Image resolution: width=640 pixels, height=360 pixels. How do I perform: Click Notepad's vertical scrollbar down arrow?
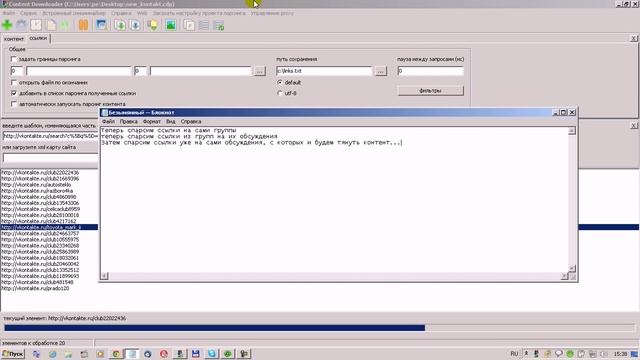tap(572, 268)
